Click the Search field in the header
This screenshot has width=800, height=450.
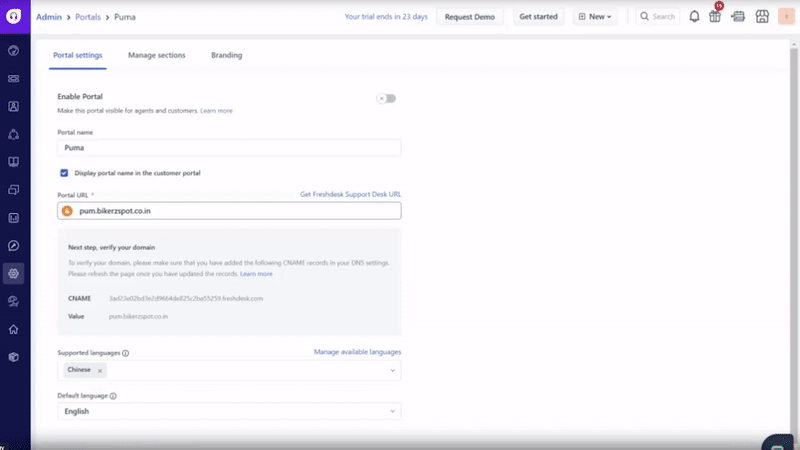pyautogui.click(x=658, y=16)
